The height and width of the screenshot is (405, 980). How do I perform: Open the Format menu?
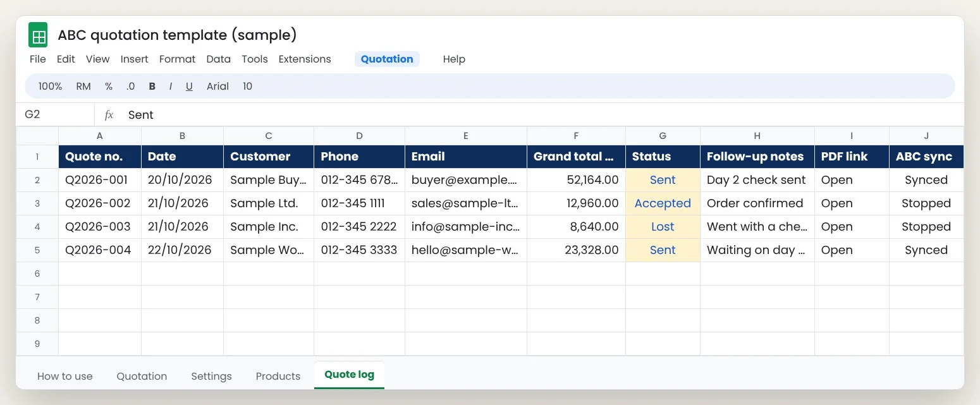(177, 59)
